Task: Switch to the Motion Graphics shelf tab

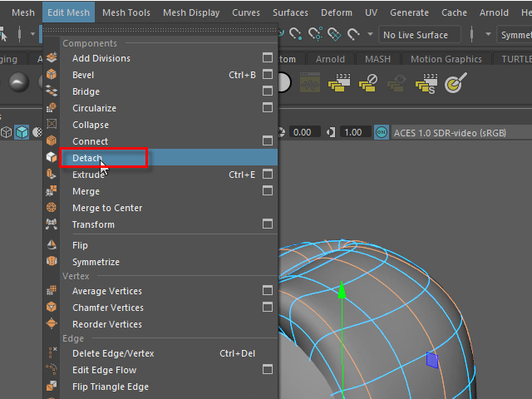Action: [446, 59]
